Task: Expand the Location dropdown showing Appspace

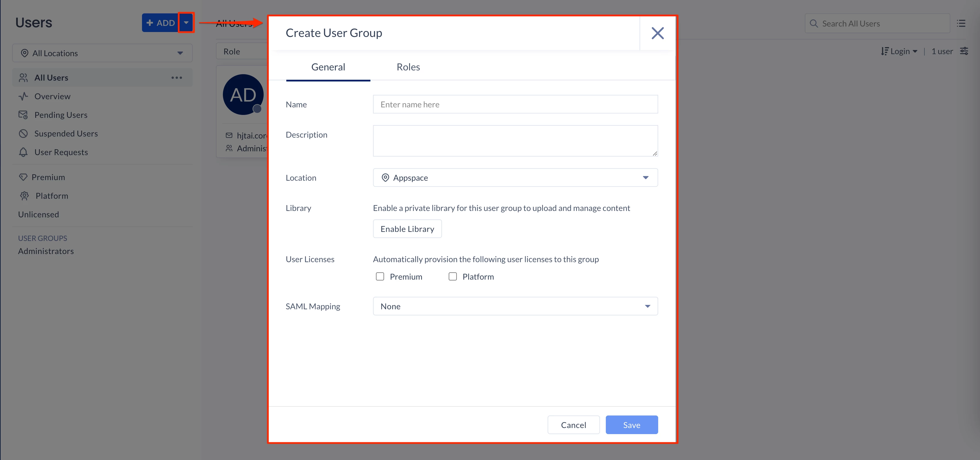Action: [x=515, y=178]
